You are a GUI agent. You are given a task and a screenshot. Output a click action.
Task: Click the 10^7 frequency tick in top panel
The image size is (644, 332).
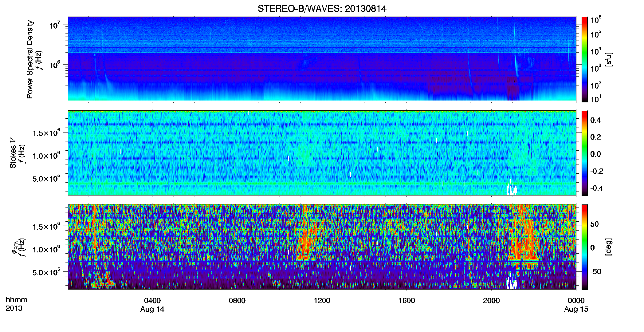pos(54,25)
